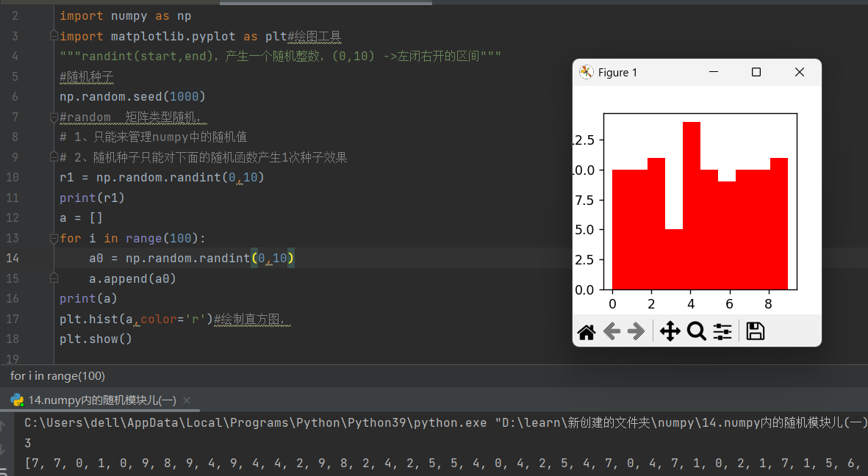The height and width of the screenshot is (476, 868).
Task: Click the a.append(a0) line
Action: 132,279
